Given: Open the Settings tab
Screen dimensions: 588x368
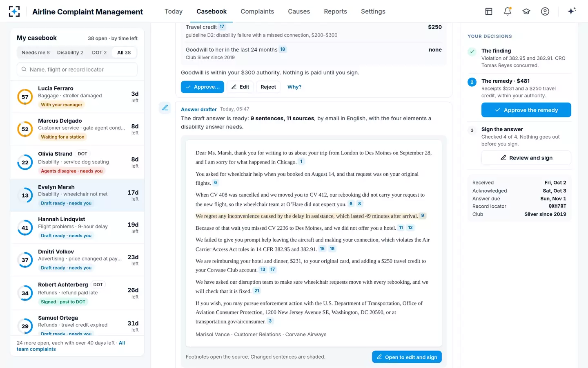Looking at the screenshot, I should (x=373, y=11).
